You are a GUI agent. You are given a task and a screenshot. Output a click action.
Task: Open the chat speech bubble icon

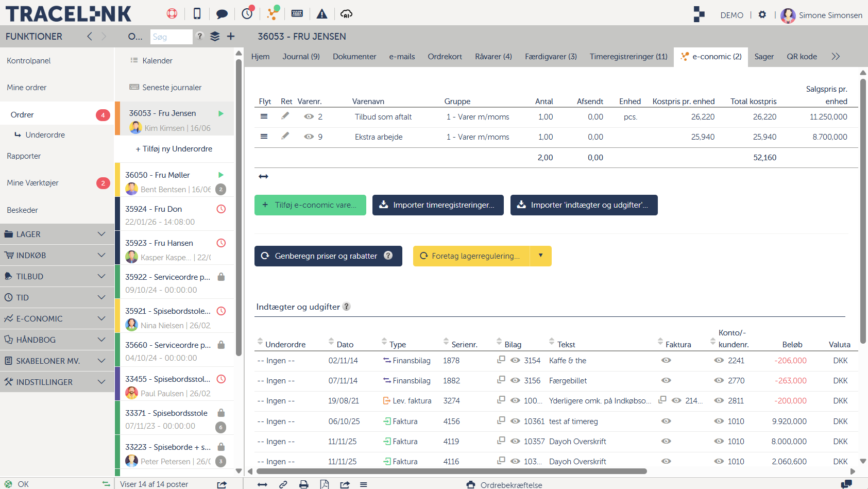click(x=222, y=14)
